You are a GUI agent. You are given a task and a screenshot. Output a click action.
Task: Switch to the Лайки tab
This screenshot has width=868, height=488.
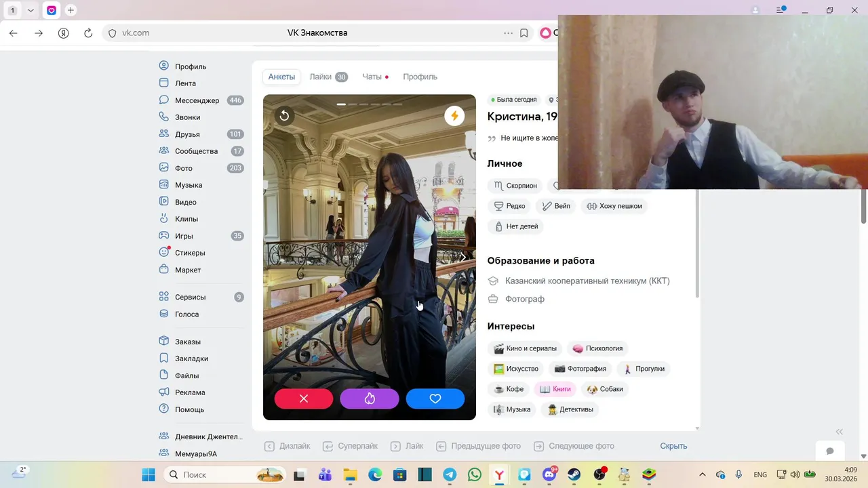pos(328,77)
